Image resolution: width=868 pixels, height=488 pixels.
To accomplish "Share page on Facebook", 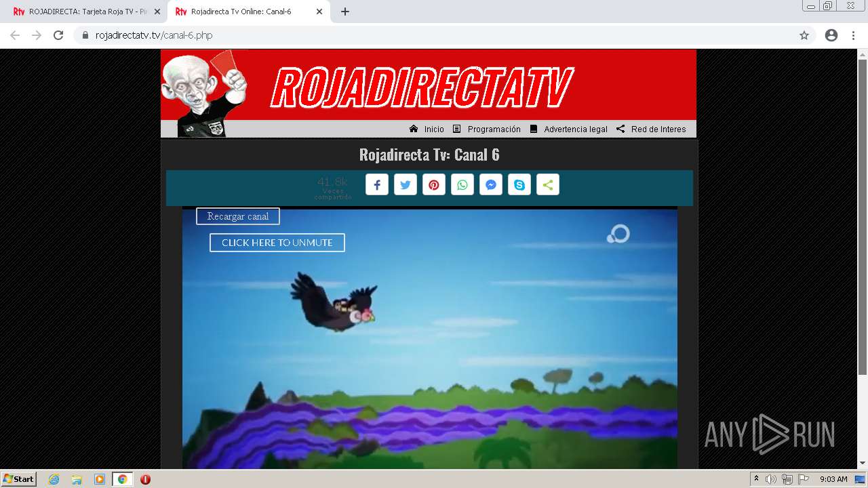I will pyautogui.click(x=377, y=185).
